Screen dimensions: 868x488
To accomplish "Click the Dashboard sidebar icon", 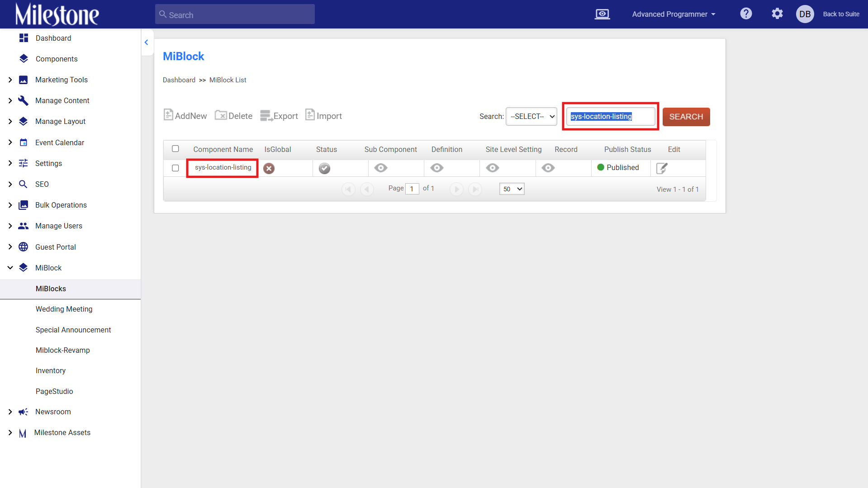I will (24, 38).
